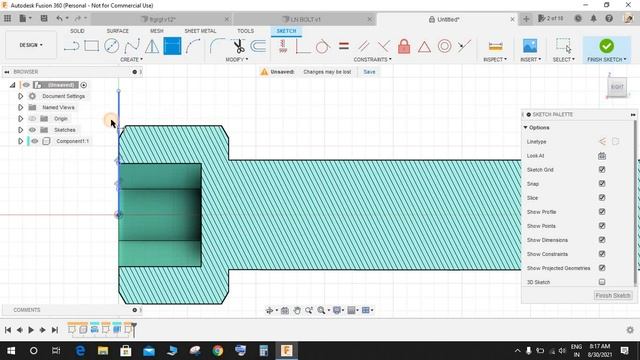Image resolution: width=640 pixels, height=360 pixels.
Task: Open the INSPECT dropdown menu
Action: [x=495, y=60]
